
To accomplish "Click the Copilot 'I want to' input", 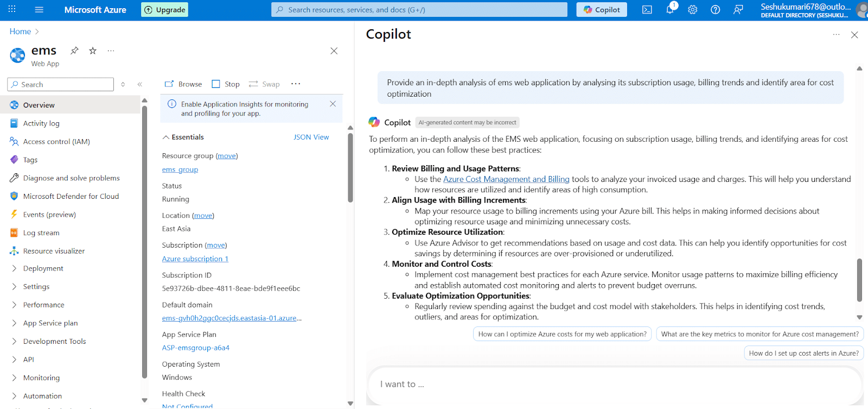I will [615, 385].
